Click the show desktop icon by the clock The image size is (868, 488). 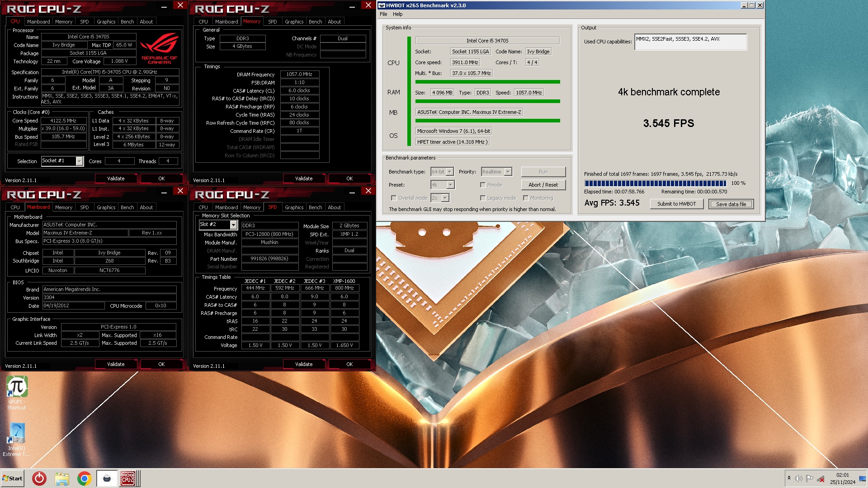point(863,479)
